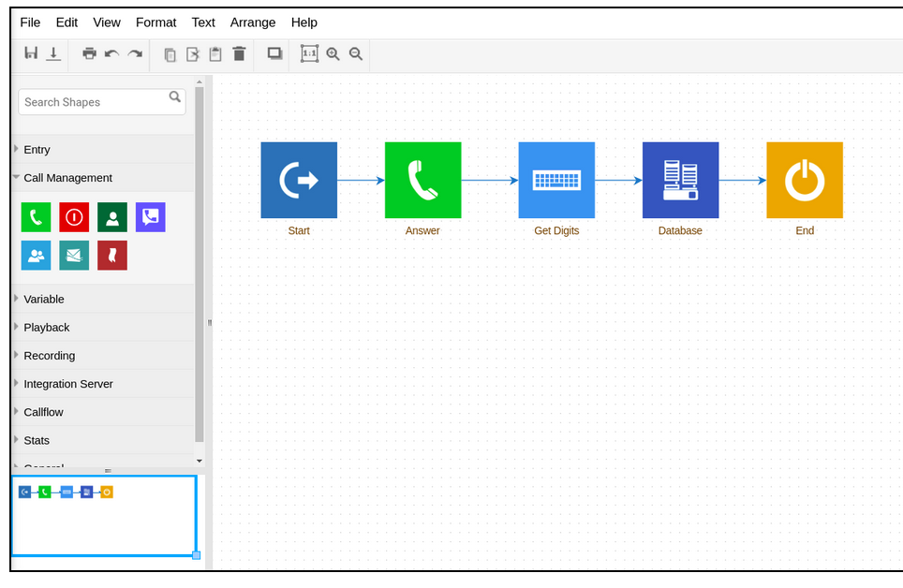903x588 pixels.
Task: Click the search magnifier in Search Shapes
Action: 174,96
